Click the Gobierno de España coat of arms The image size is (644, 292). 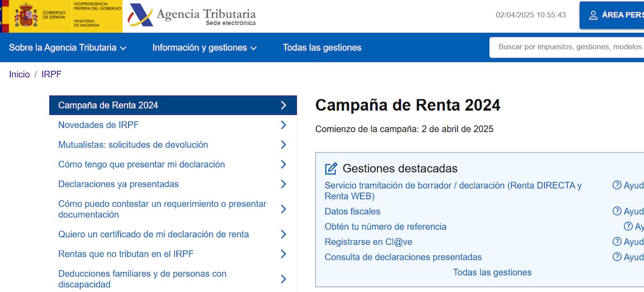click(26, 16)
